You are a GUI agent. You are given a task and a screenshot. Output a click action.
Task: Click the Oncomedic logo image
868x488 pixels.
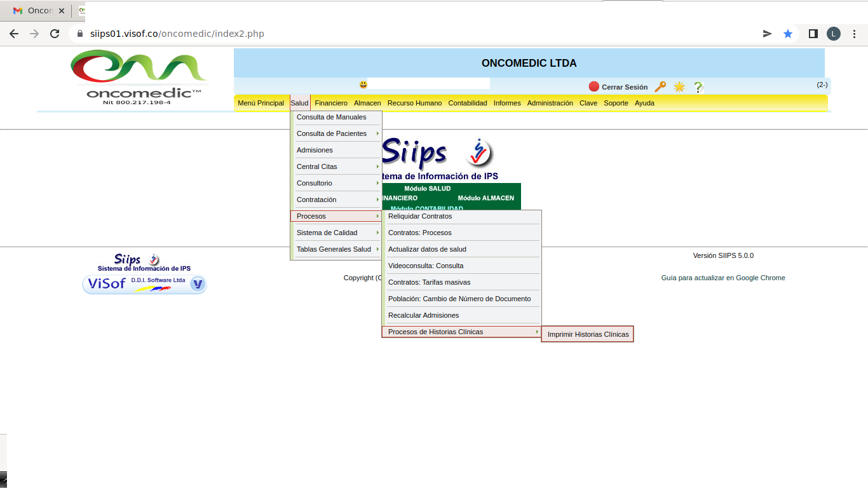139,77
